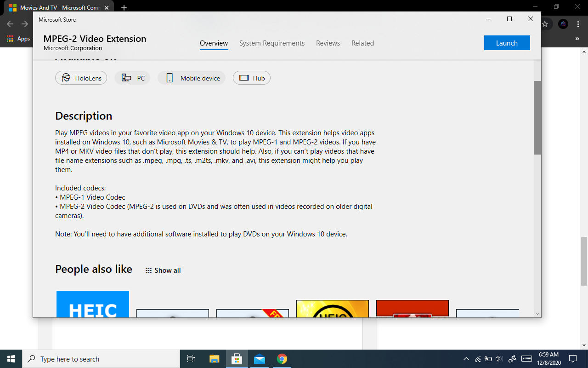This screenshot has height=368, width=588.
Task: Click the Description heading
Action: 84,115
